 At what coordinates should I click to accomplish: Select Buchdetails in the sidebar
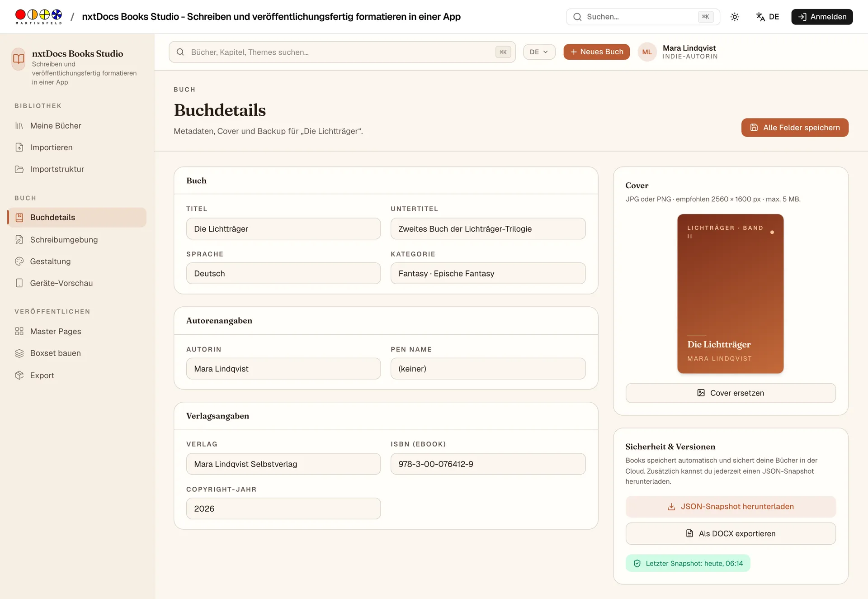coord(77,218)
